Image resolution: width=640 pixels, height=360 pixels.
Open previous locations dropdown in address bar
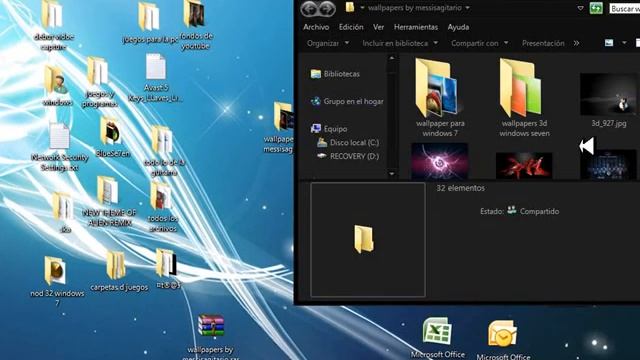[x=580, y=8]
